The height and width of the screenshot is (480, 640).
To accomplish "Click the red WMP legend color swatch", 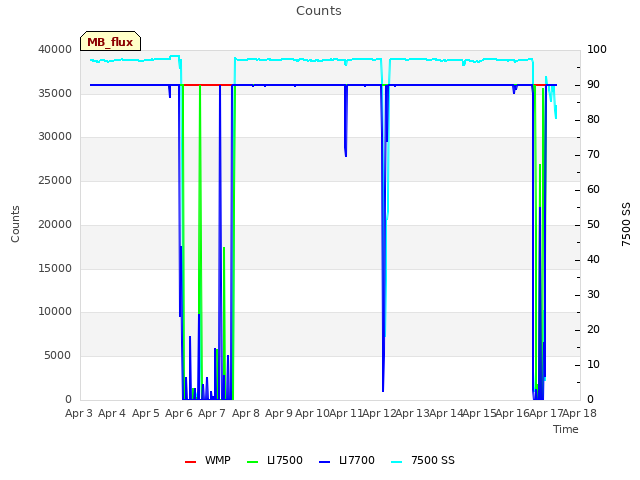I will click(x=191, y=462).
